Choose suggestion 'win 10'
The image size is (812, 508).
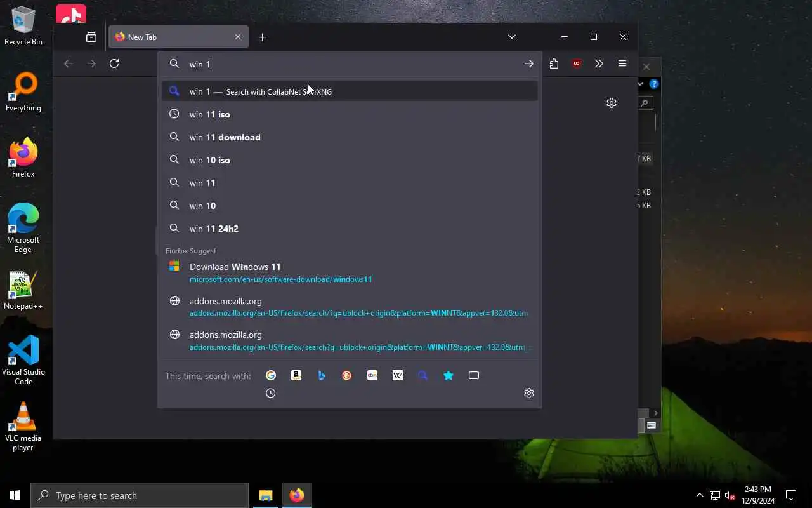coord(350,206)
